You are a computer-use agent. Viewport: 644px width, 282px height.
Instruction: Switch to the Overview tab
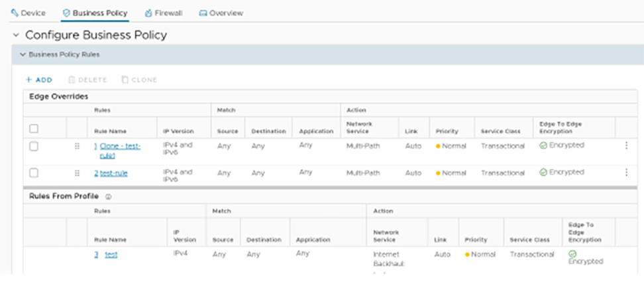[221, 13]
